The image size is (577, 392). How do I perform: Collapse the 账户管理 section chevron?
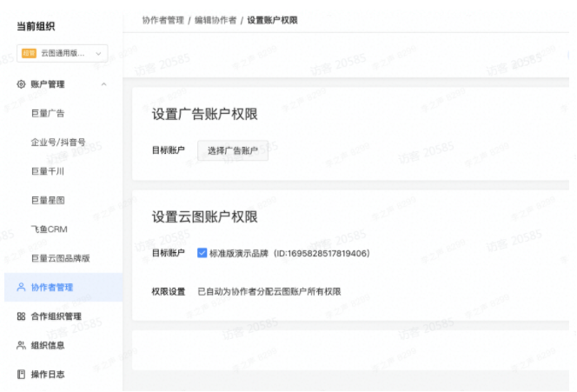[103, 84]
